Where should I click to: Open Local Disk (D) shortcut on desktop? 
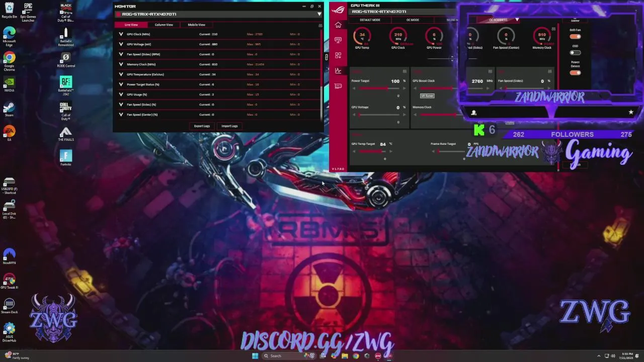pyautogui.click(x=9, y=209)
